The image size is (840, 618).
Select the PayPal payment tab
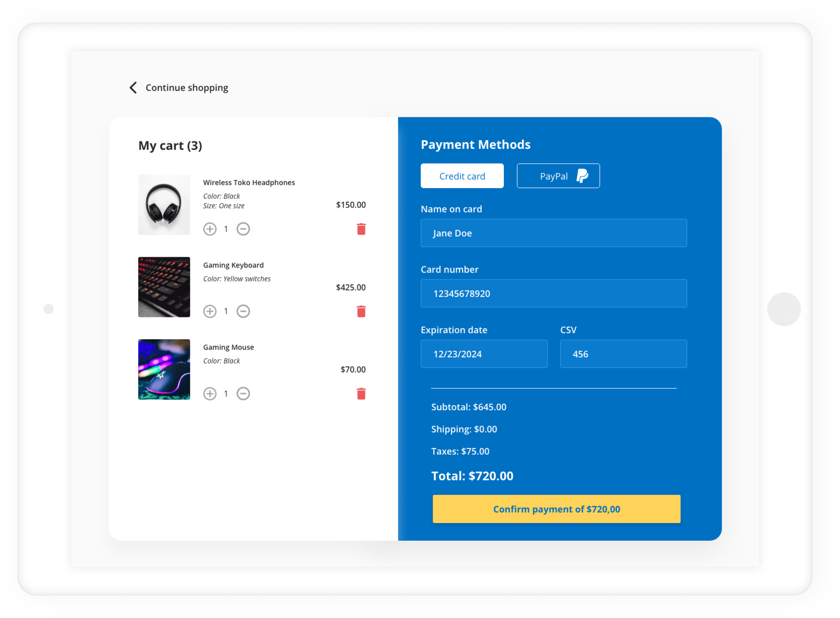pos(558,176)
